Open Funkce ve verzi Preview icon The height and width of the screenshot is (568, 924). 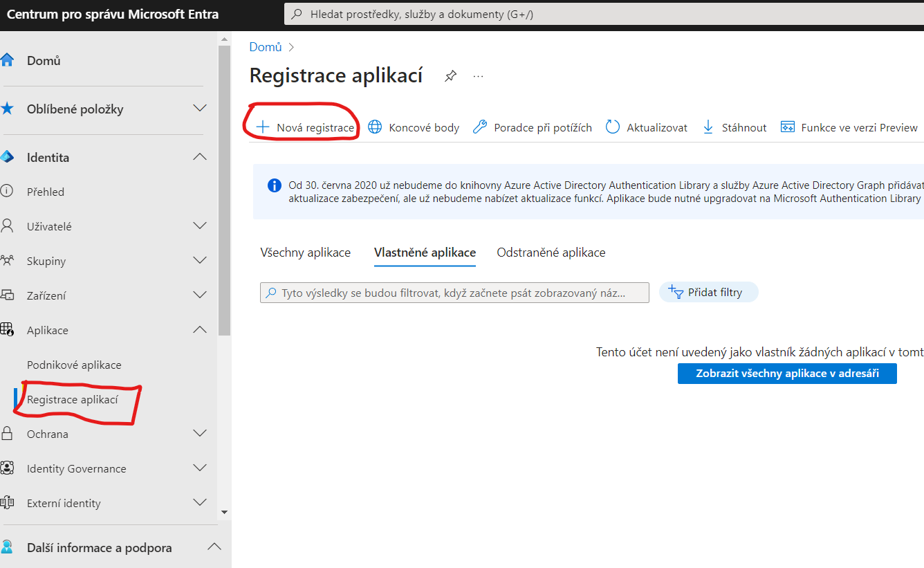(x=787, y=127)
